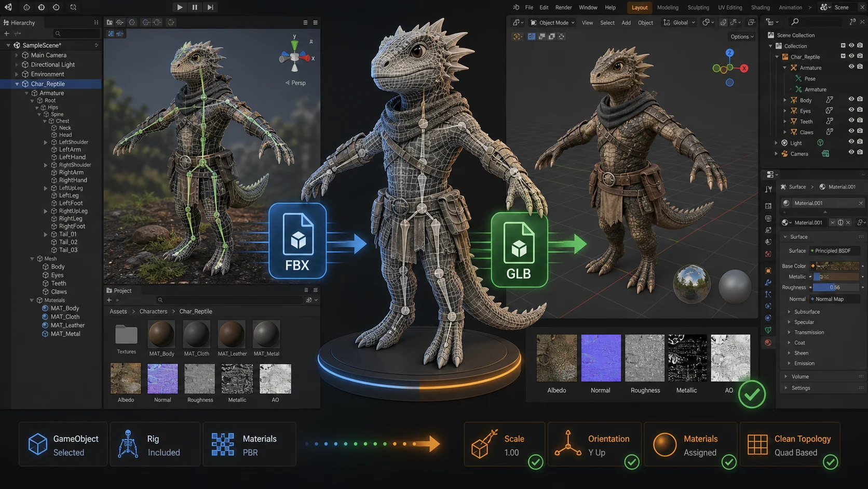Click the Scale box icon
This screenshot has width=868, height=489.
484,444
